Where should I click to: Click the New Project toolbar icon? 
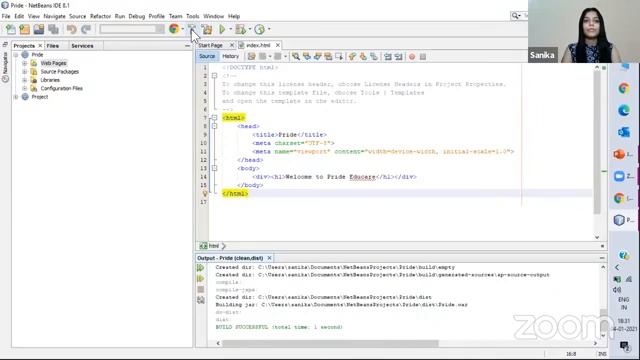click(24, 29)
